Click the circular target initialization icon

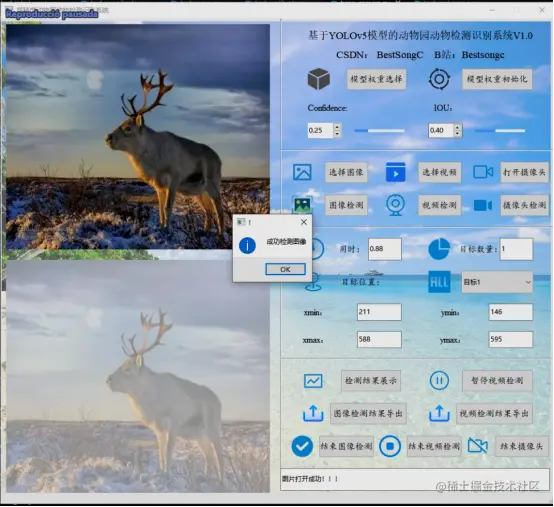[x=439, y=79]
